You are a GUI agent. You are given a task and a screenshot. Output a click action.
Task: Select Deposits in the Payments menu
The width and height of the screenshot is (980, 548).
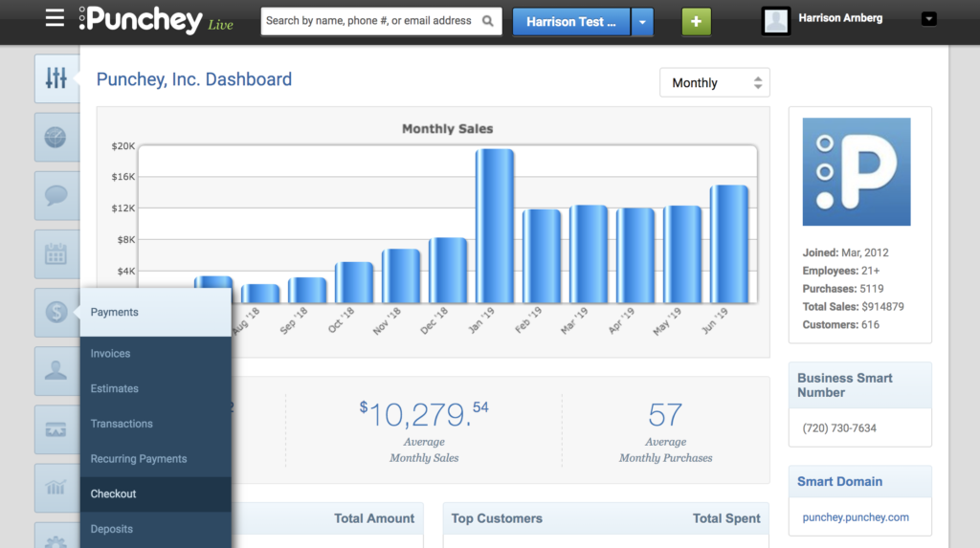tap(156, 529)
